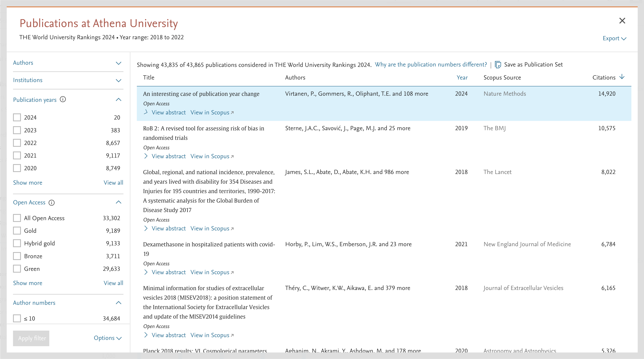Check the 2021 publication year box
The image size is (644, 359).
(x=17, y=155)
